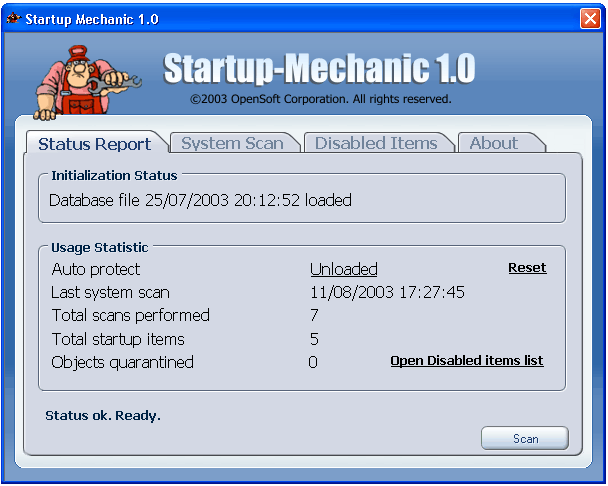Click the 'Last system scan' label
The image size is (608, 486).
(111, 292)
